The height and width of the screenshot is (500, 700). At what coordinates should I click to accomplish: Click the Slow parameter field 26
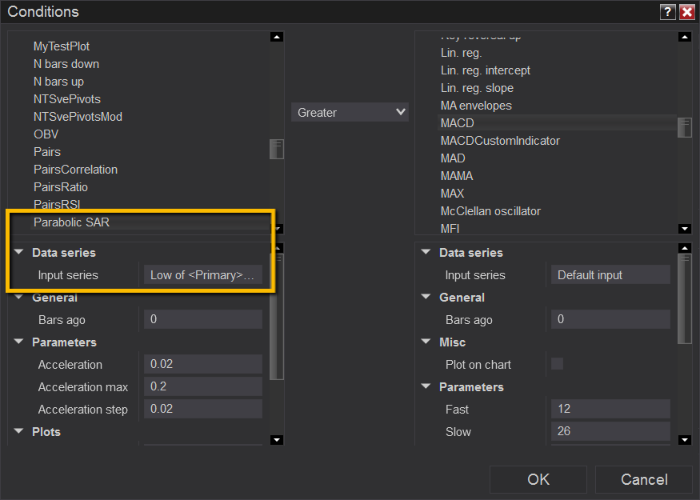pos(610,431)
